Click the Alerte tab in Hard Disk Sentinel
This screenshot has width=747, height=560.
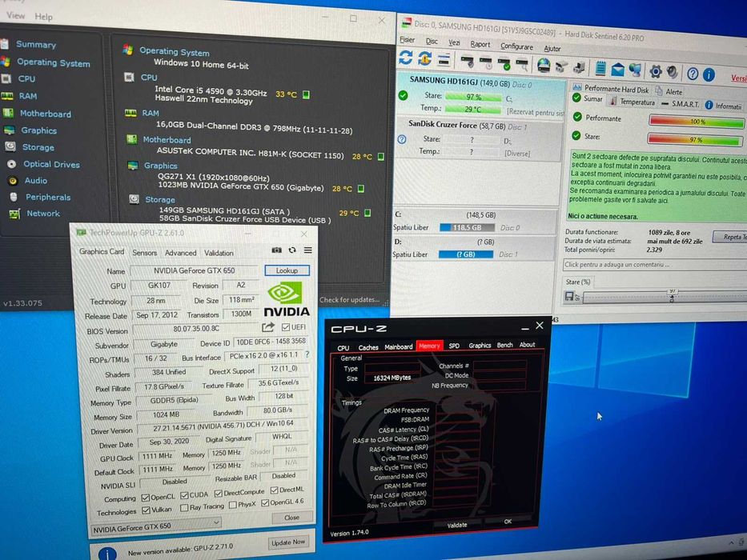click(x=669, y=91)
